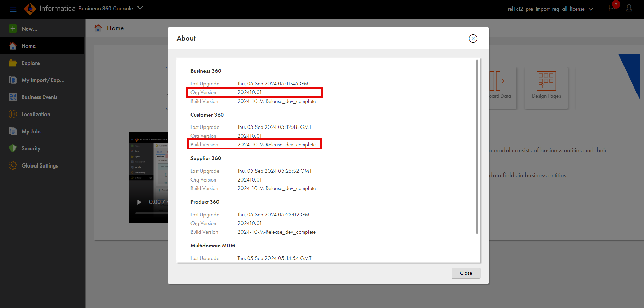Go to Business Events
Image resolution: width=644 pixels, height=308 pixels.
[x=42, y=97]
